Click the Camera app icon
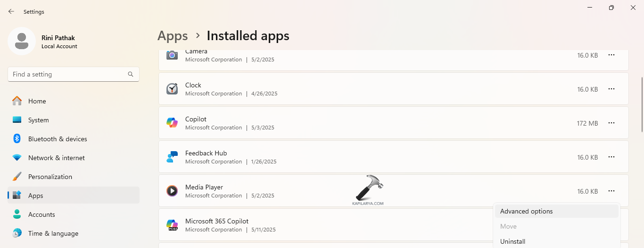 click(x=172, y=55)
